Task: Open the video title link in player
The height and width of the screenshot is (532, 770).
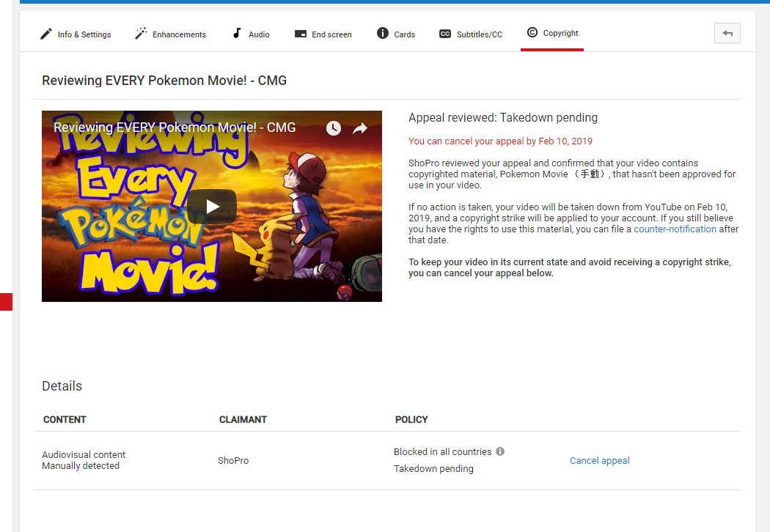Action: [175, 128]
